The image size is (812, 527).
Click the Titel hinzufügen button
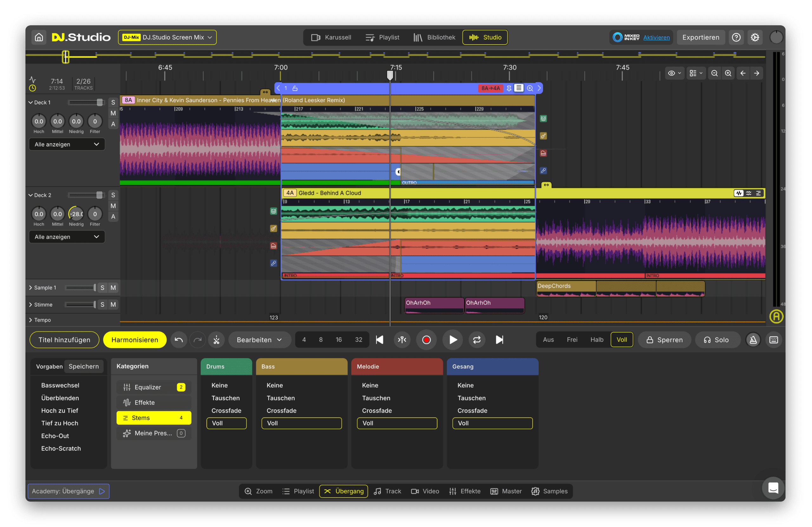[64, 339]
